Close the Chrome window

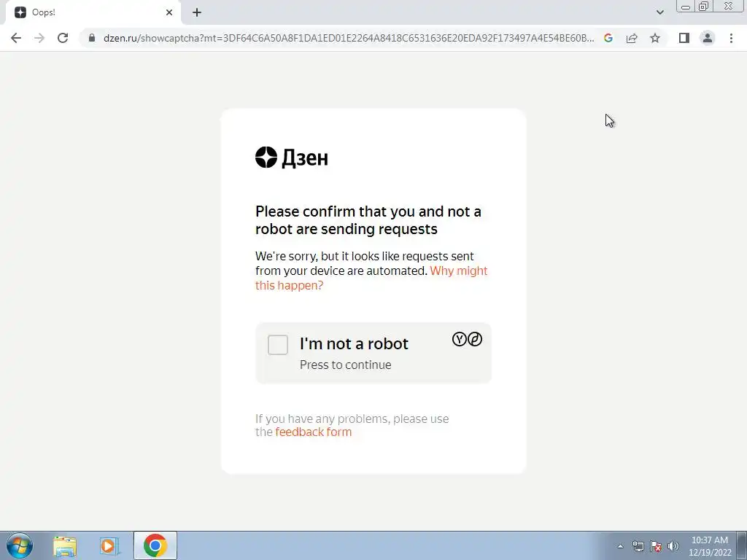[729, 6]
